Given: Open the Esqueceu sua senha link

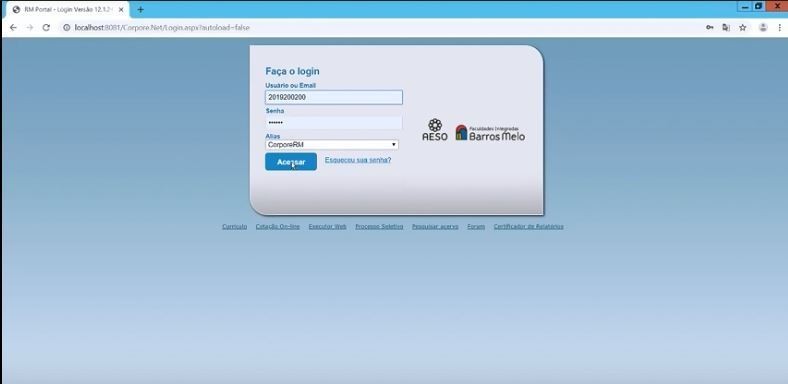Looking at the screenshot, I should point(358,160).
